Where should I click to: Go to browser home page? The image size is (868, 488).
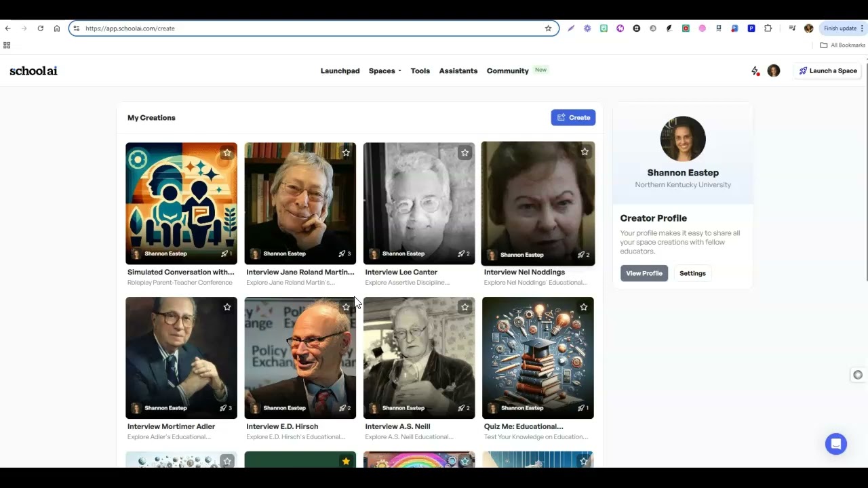pos(57,28)
